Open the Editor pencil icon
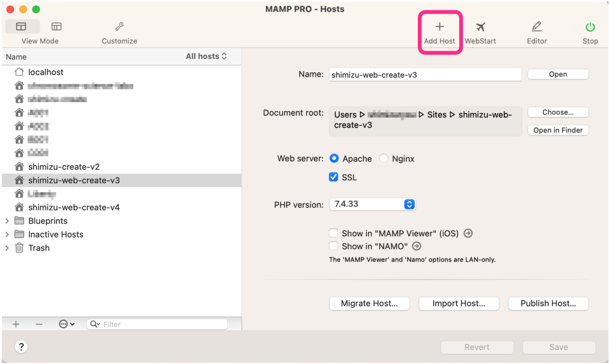This screenshot has width=609, height=364. tap(536, 27)
